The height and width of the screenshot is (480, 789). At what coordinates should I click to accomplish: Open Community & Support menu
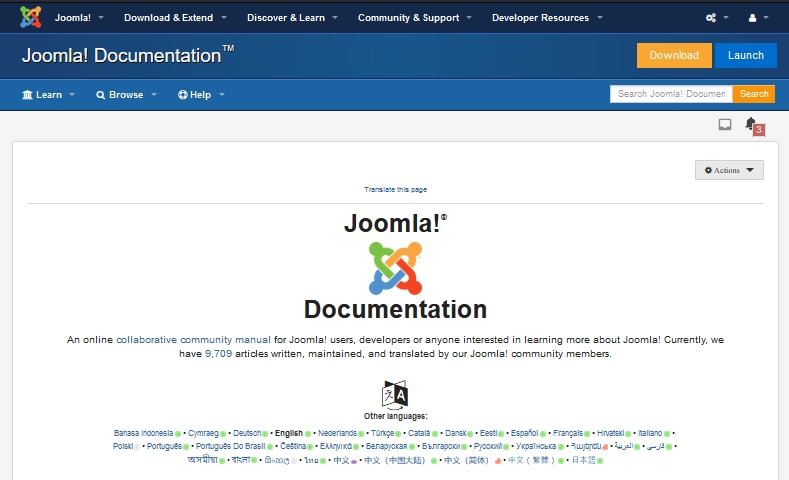[x=415, y=18]
